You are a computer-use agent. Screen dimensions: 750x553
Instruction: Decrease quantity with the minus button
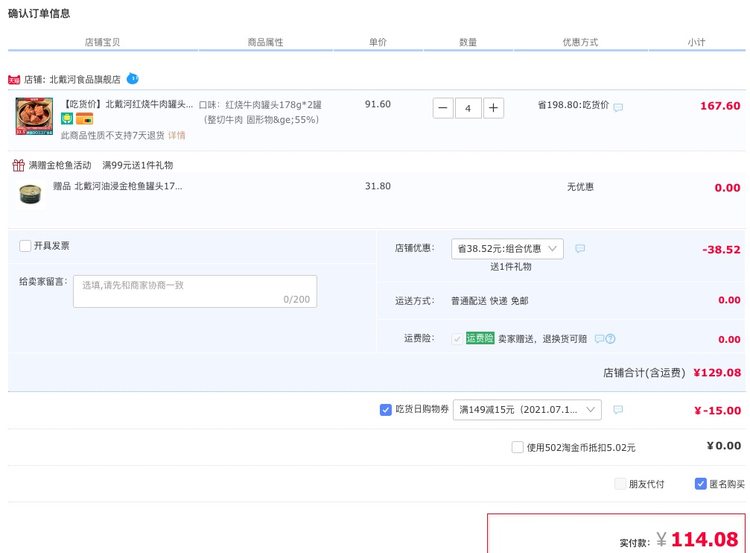point(443,108)
